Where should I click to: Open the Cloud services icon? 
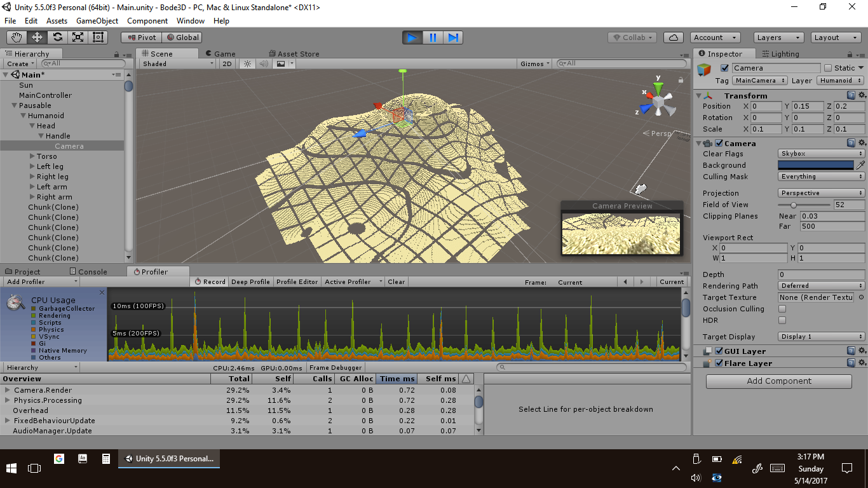point(674,37)
